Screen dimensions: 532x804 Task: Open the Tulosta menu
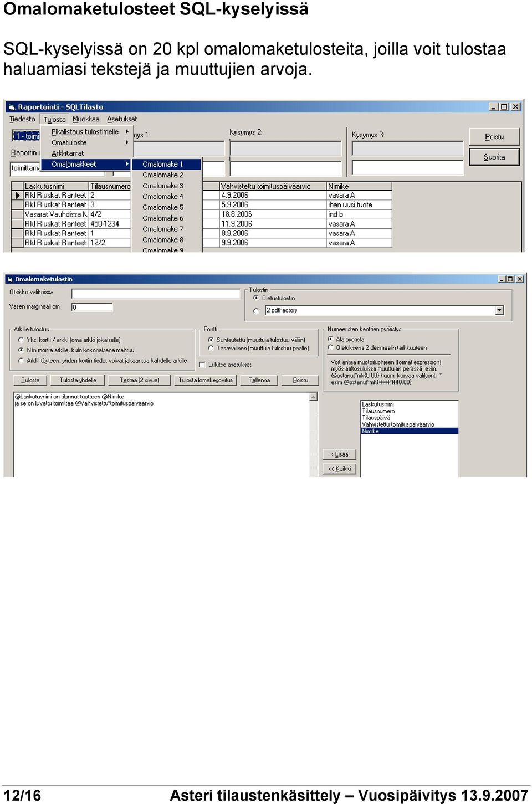pos(54,119)
